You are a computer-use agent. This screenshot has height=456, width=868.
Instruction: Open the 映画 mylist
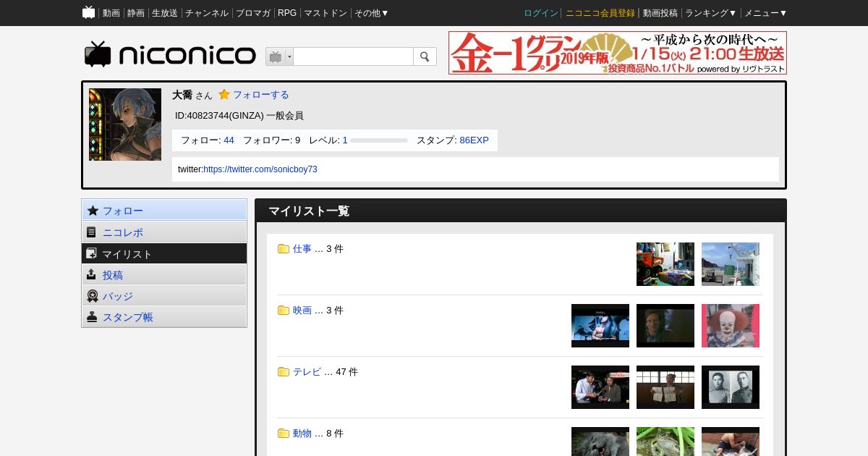[302, 310]
